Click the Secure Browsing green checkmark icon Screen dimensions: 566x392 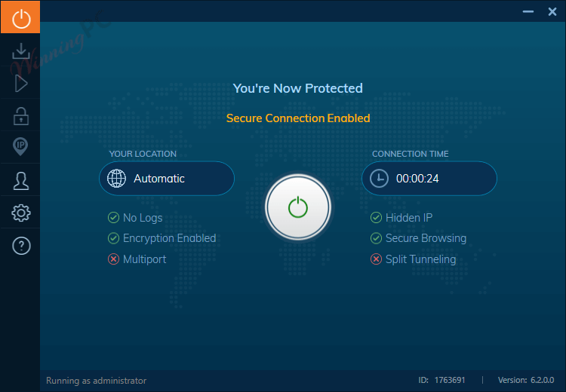(376, 238)
